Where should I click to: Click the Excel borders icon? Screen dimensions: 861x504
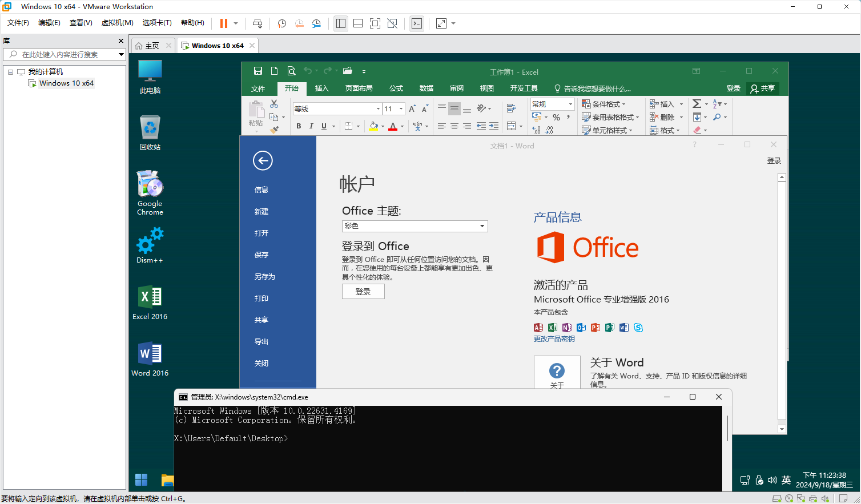[x=349, y=126]
